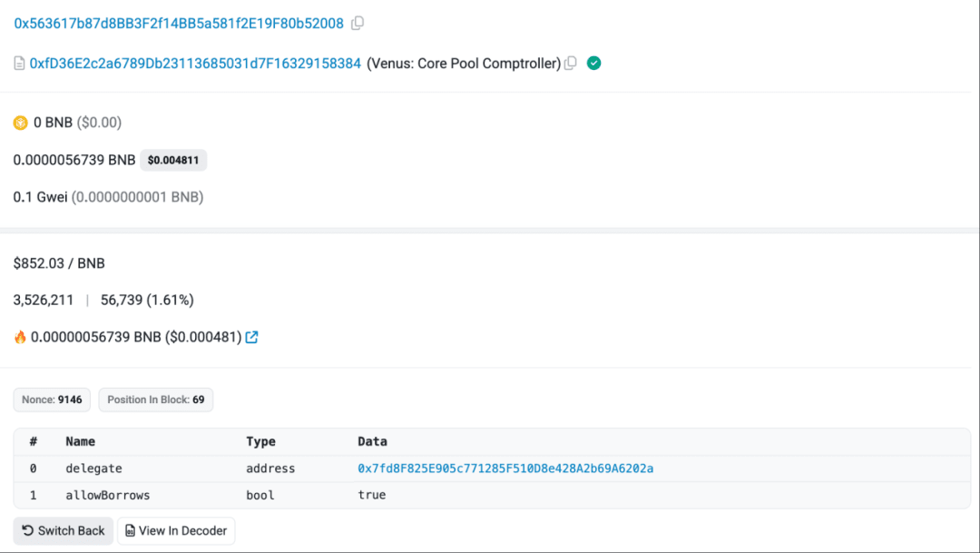Click the View In Decoder button

(176, 530)
